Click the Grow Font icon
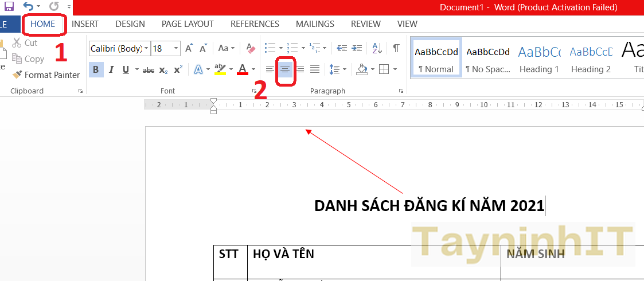Screen dimensions: 644x281 tap(189, 48)
